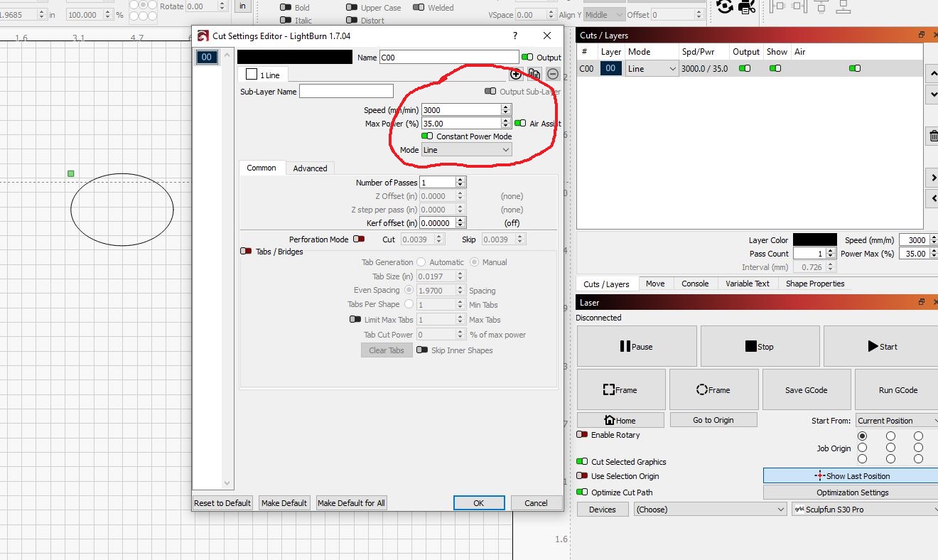Viewport: 938px width, 560px height.
Task: Click the square Frame button
Action: (x=621, y=389)
